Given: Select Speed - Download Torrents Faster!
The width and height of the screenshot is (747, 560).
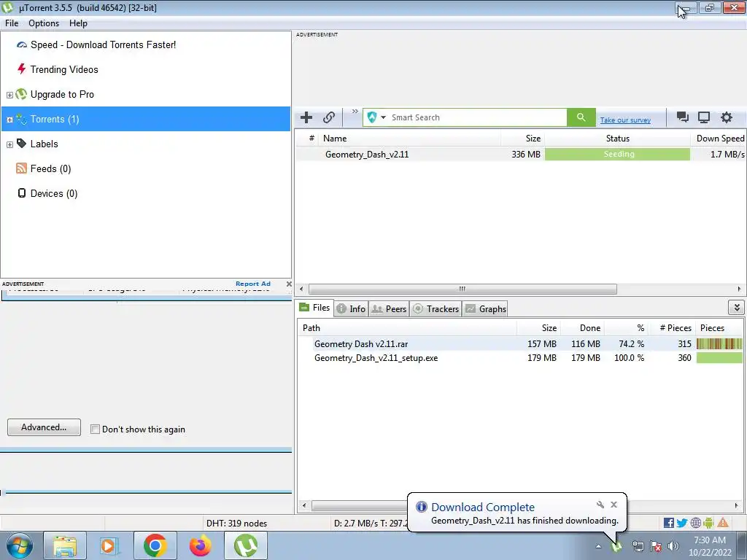Looking at the screenshot, I should click(103, 44).
